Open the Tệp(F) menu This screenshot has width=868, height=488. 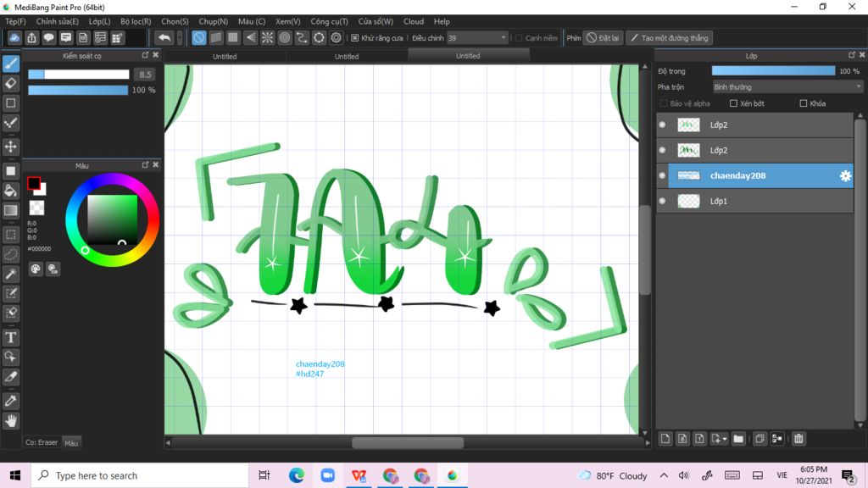click(15, 21)
